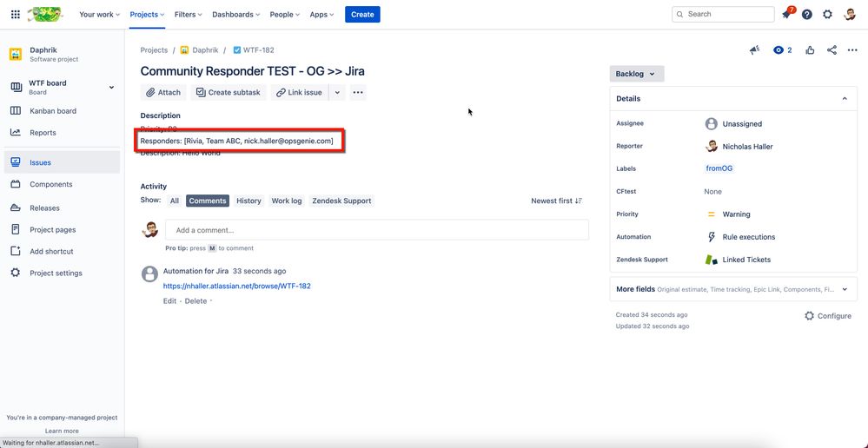Collapse the Details panel
The image size is (868, 448).
coord(845,98)
